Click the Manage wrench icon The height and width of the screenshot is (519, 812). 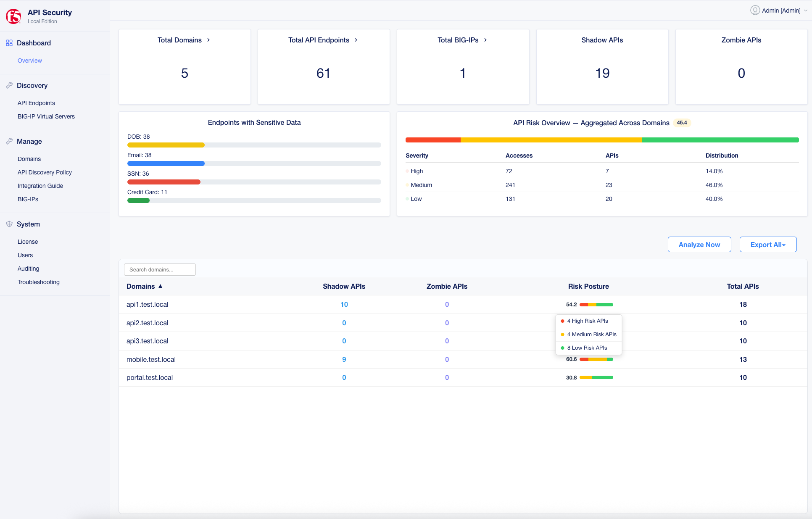(x=9, y=141)
